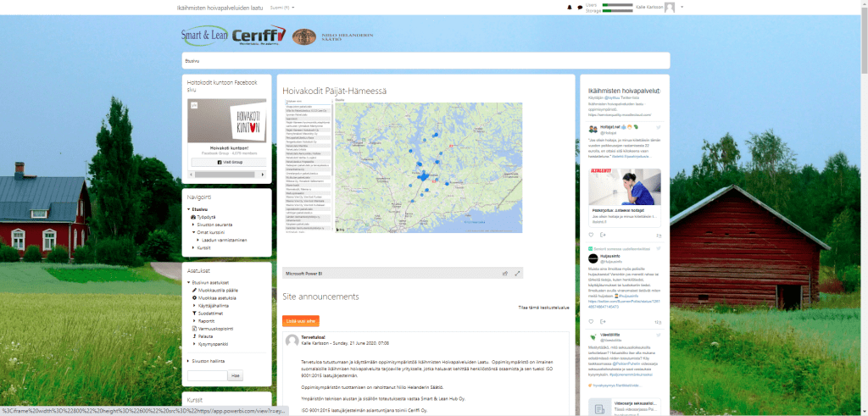Open user menu dropdown arrow
This screenshot has width=868, height=416.
pos(682,7)
